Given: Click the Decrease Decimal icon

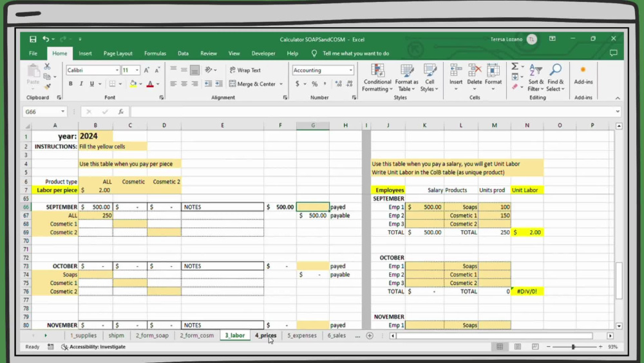Looking at the screenshot, I should click(x=350, y=84).
